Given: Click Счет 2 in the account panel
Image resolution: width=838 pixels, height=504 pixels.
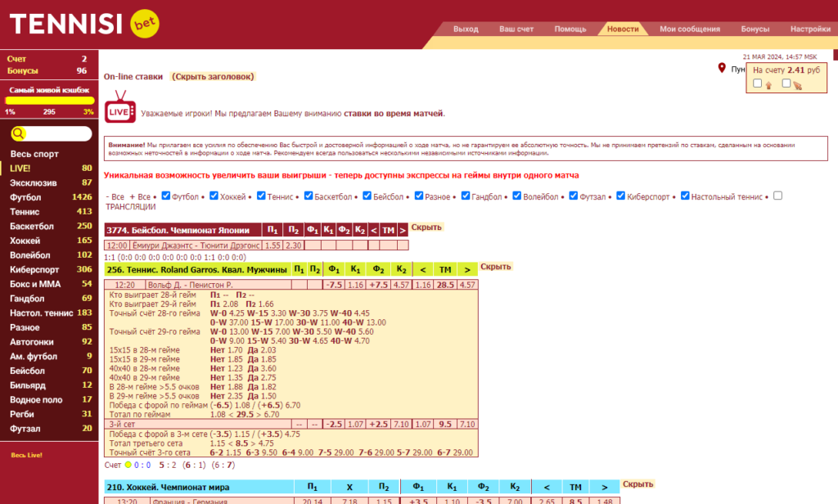Looking at the screenshot, I should click(47, 59).
